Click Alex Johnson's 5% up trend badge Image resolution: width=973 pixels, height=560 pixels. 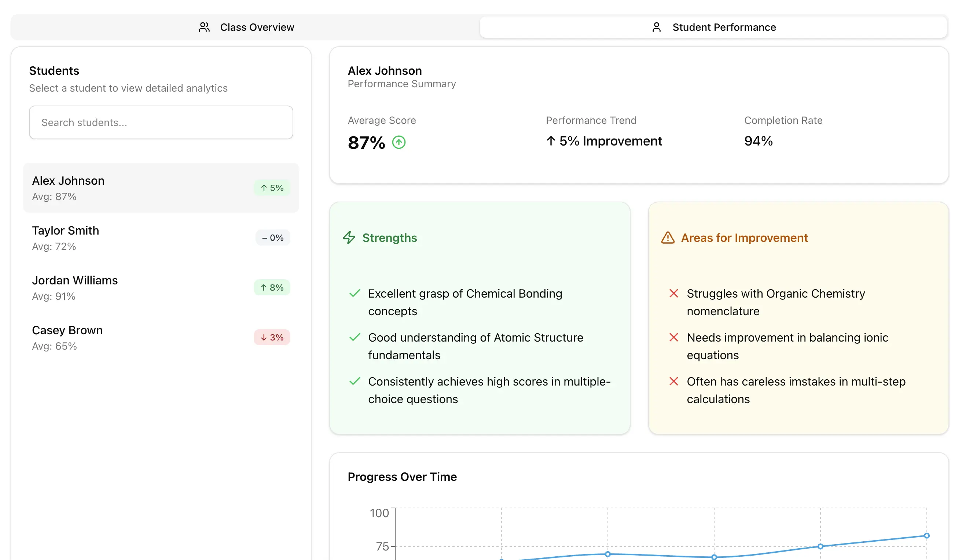point(272,188)
